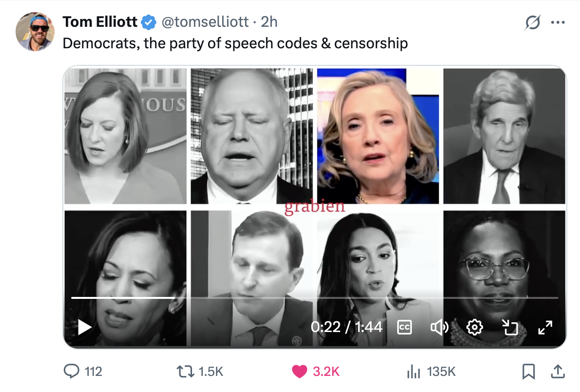Open replies with 112 comments
This screenshot has width=580, height=392.
click(x=83, y=371)
